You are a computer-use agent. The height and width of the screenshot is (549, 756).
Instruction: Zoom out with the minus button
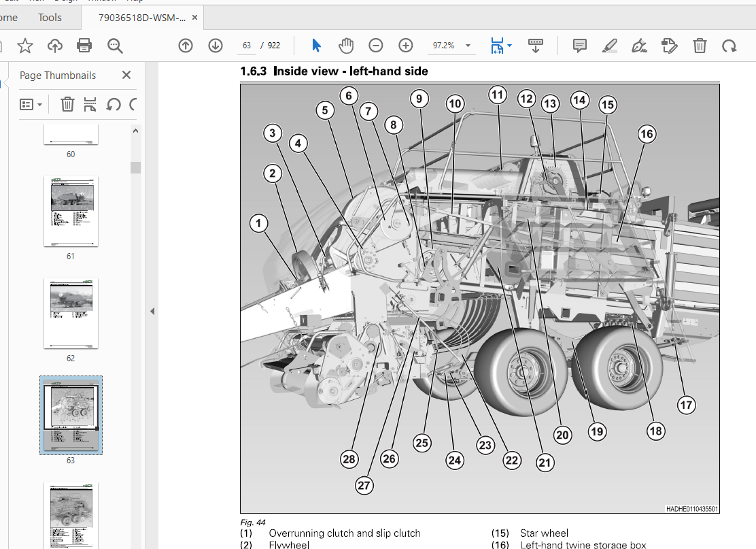[375, 46]
